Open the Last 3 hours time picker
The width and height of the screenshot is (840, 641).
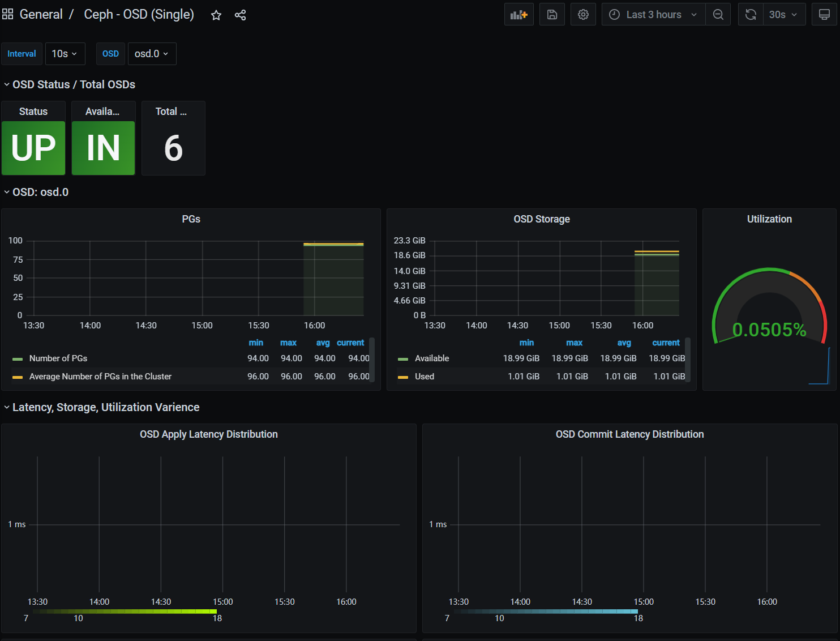click(654, 15)
